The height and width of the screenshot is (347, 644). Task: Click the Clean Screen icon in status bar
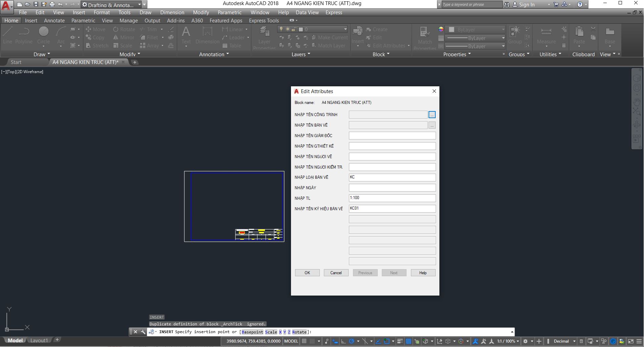coord(631,341)
